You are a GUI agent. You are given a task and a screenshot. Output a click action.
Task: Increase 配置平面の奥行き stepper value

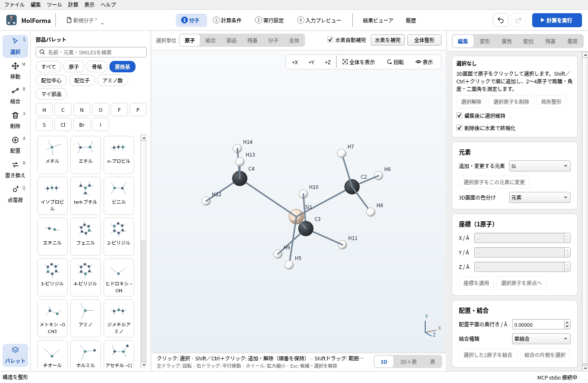pyautogui.click(x=567, y=322)
